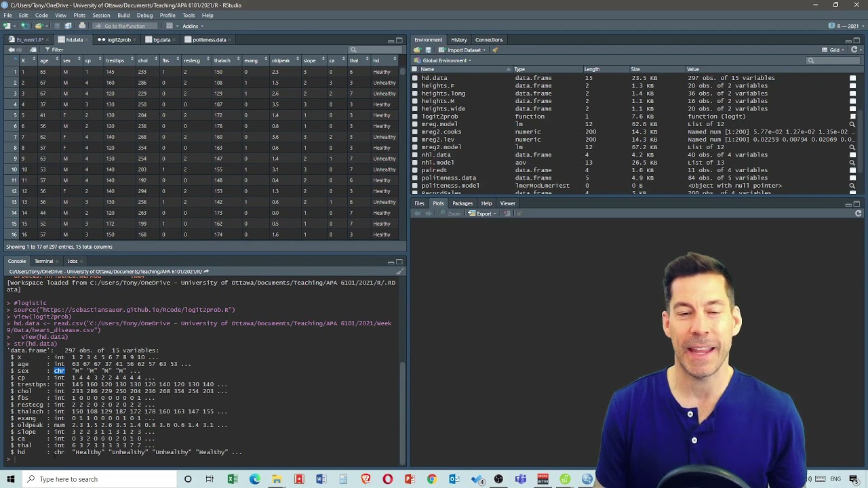Check the box next to mreg.model
868x488 pixels.
[x=415, y=124]
